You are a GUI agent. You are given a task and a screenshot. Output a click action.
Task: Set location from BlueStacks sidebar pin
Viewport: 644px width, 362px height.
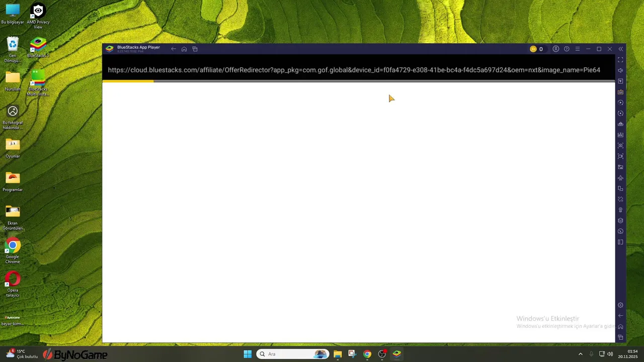620,210
